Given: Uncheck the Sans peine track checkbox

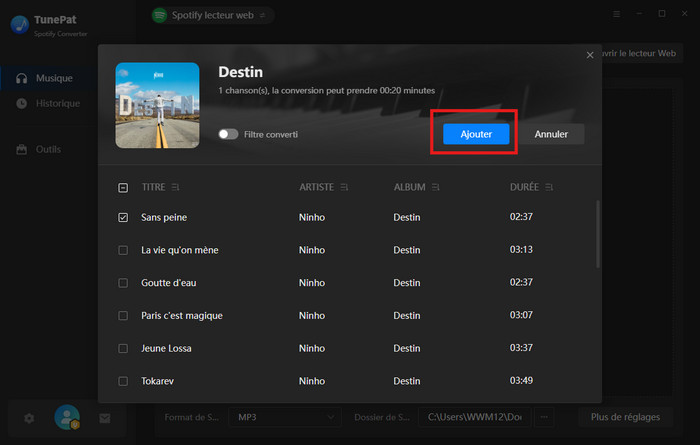Looking at the screenshot, I should (x=123, y=217).
